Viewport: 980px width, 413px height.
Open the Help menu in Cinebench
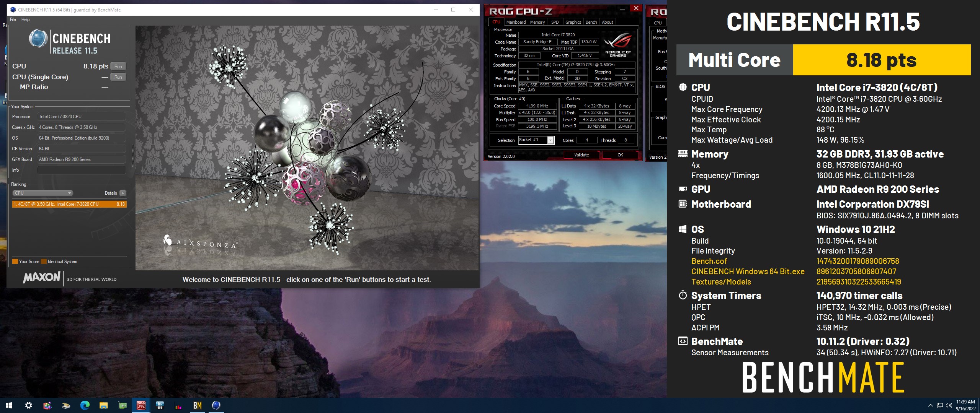(x=25, y=20)
